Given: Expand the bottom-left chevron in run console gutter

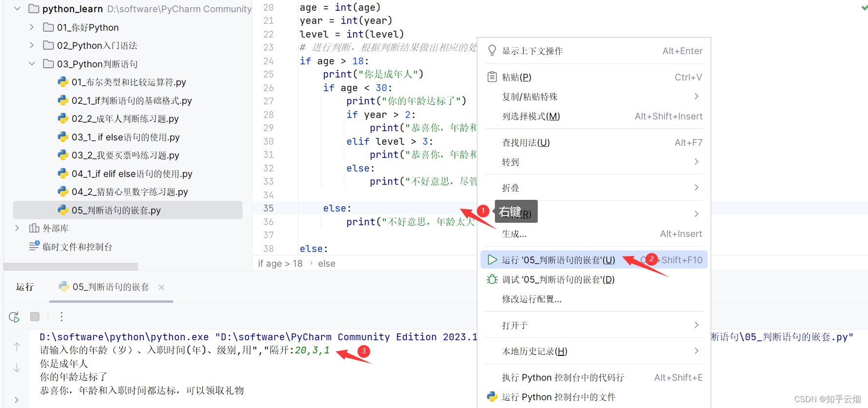Looking at the screenshot, I should [17, 400].
